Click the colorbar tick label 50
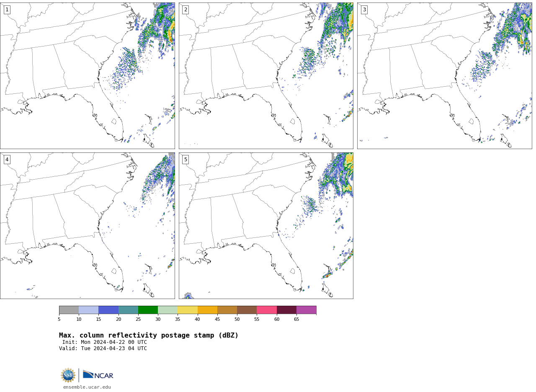536x392 pixels. 237,320
